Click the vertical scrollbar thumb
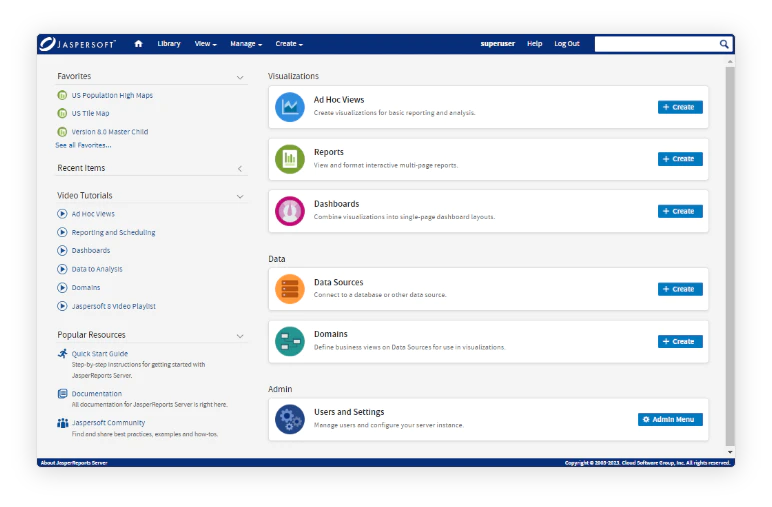Screen dimensions: 772x507 pyautogui.click(x=730, y=256)
